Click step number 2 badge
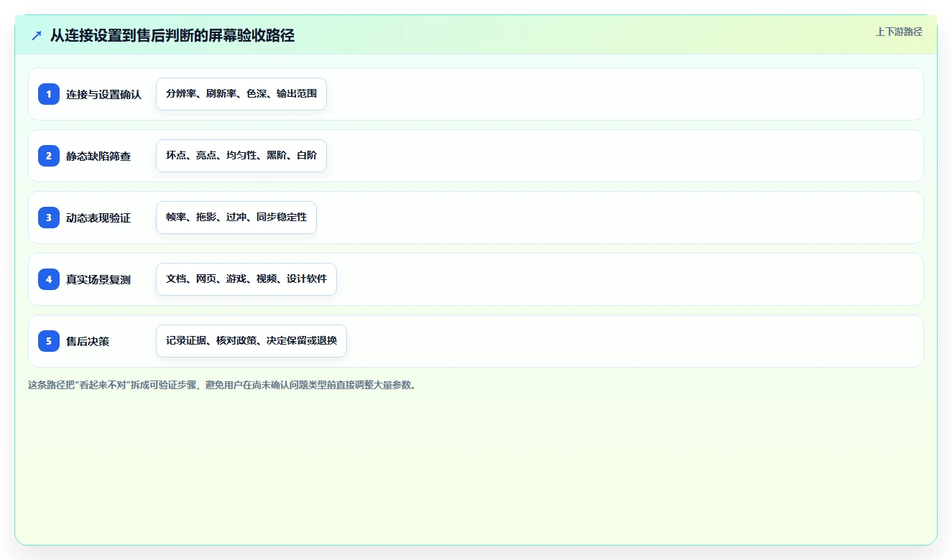952x560 pixels. pyautogui.click(x=49, y=156)
